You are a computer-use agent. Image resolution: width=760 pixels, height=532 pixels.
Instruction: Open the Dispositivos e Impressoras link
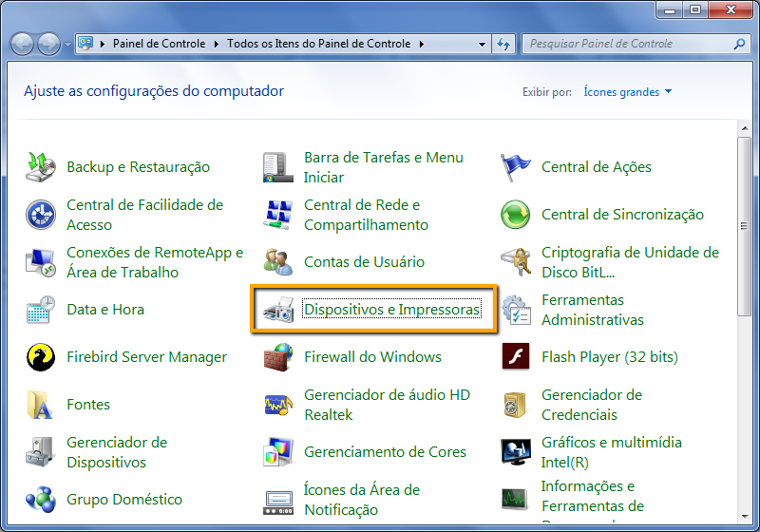tap(391, 310)
